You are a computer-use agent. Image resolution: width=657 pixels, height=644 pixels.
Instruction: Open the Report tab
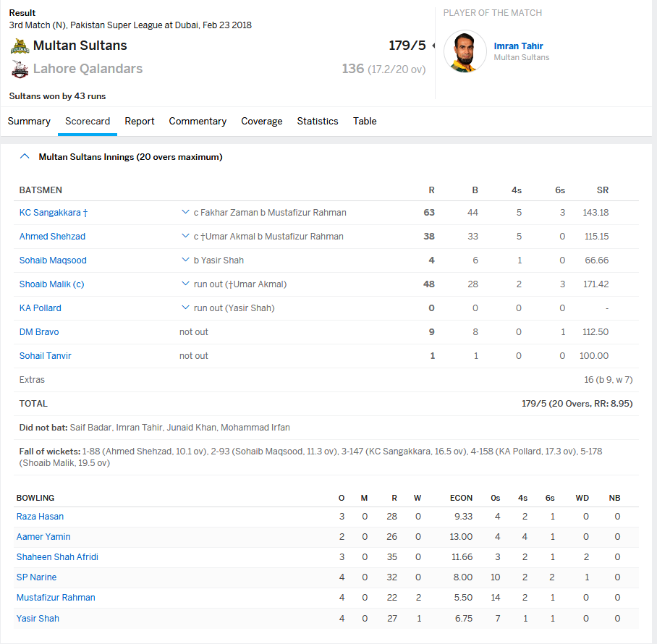pyautogui.click(x=140, y=122)
